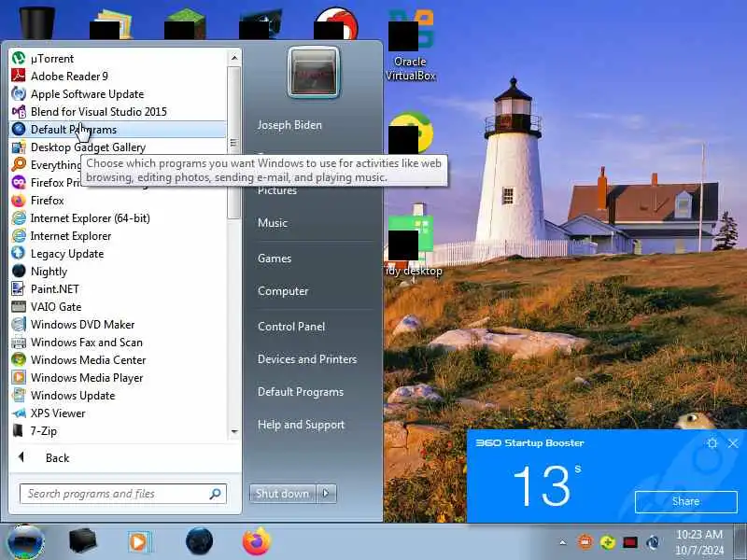Click the Search programs and files box
Viewport: 747px width, 560px height.
(x=123, y=494)
